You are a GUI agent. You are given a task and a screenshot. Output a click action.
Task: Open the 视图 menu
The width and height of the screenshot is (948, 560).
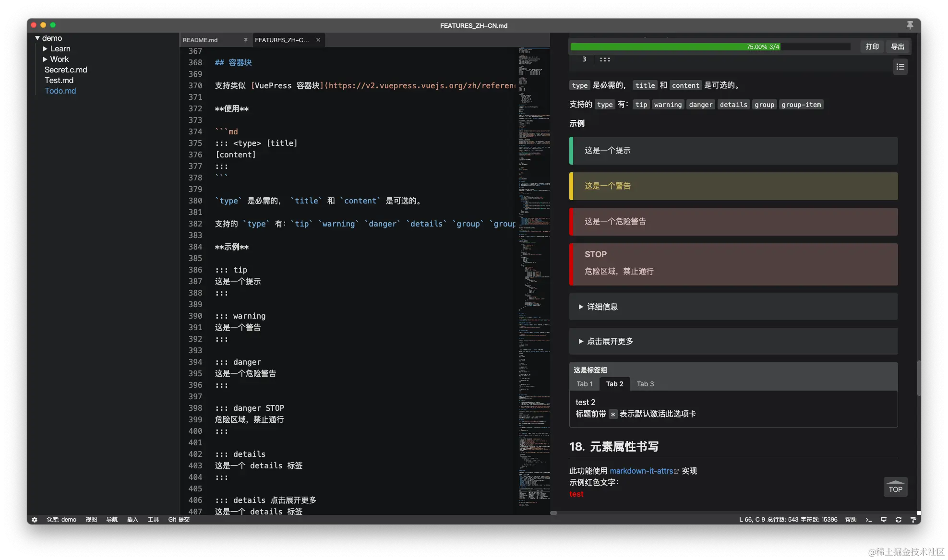coord(91,519)
